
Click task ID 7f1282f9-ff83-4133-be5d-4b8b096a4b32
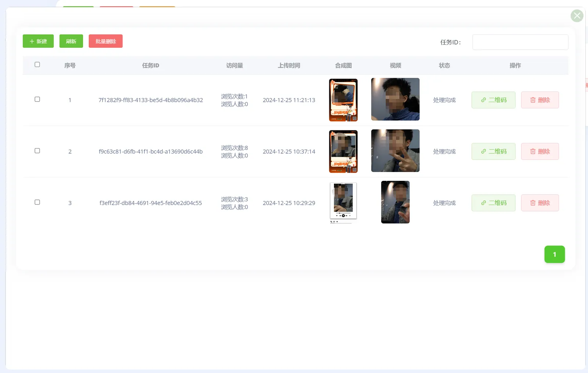click(x=151, y=100)
